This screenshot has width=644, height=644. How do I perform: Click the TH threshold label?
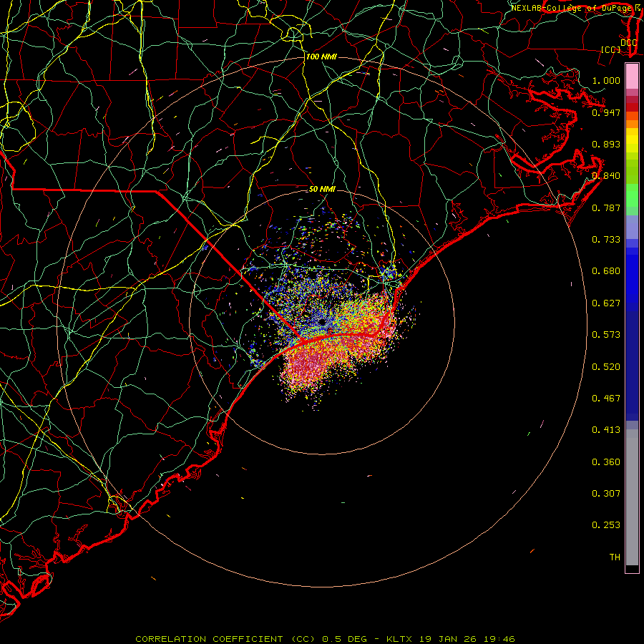tap(615, 557)
